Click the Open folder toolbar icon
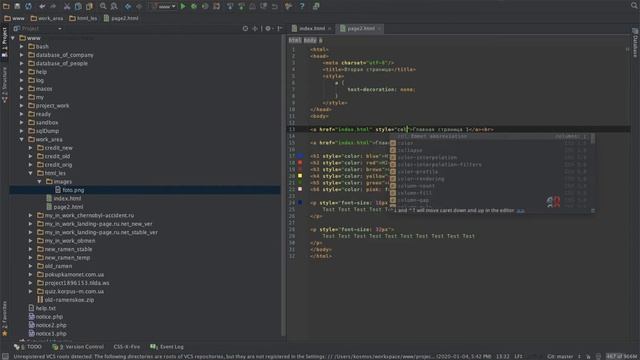This screenshot has height=360, width=640. [x=6, y=6]
